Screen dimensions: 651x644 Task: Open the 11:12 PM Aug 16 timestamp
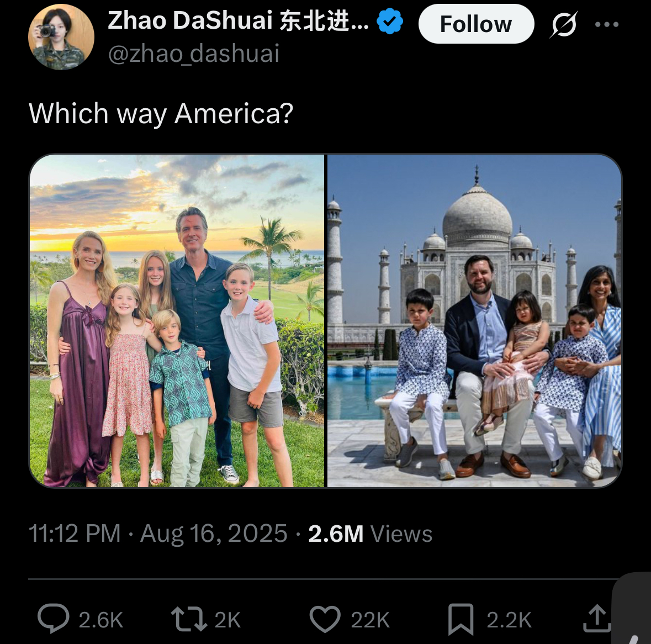pyautogui.click(x=158, y=533)
